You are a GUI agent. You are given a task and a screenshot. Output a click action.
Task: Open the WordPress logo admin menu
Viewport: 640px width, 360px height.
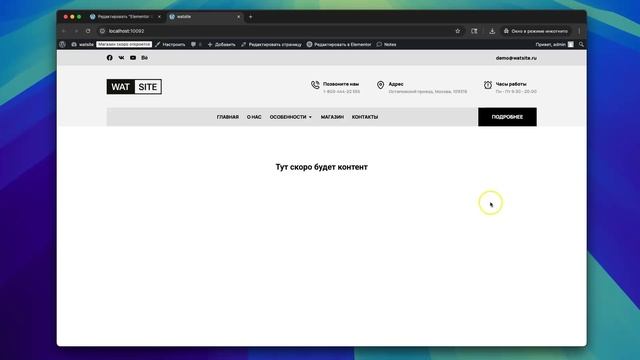62,44
